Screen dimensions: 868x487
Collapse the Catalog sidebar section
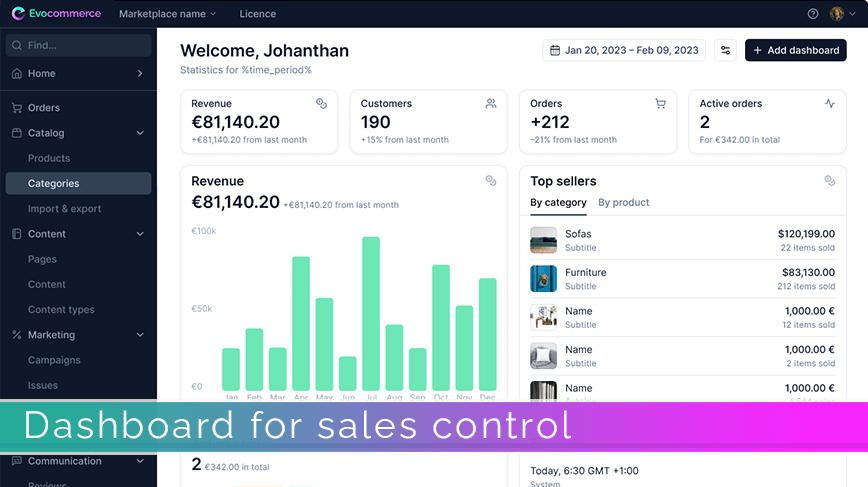point(140,133)
